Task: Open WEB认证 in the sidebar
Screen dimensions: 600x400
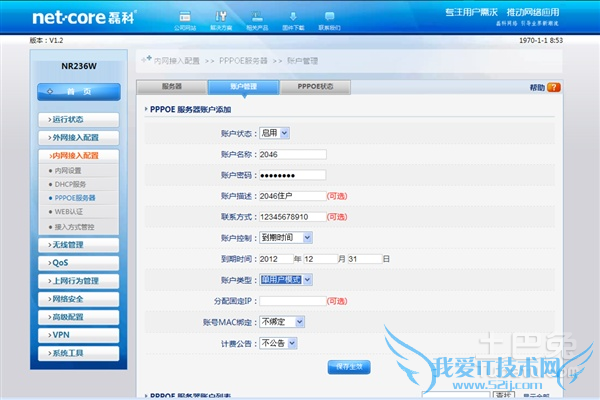Action: pos(68,212)
